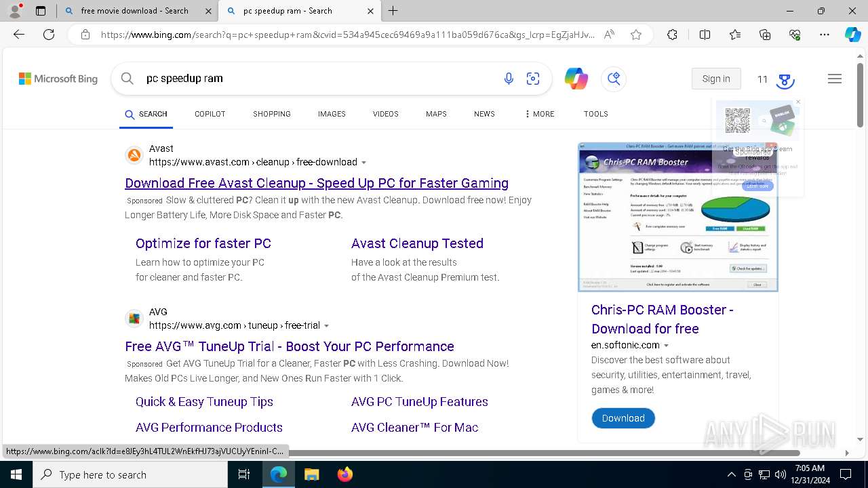Open Browser essentials heart icon
Viewport: 868px width, 488px height.
click(795, 35)
